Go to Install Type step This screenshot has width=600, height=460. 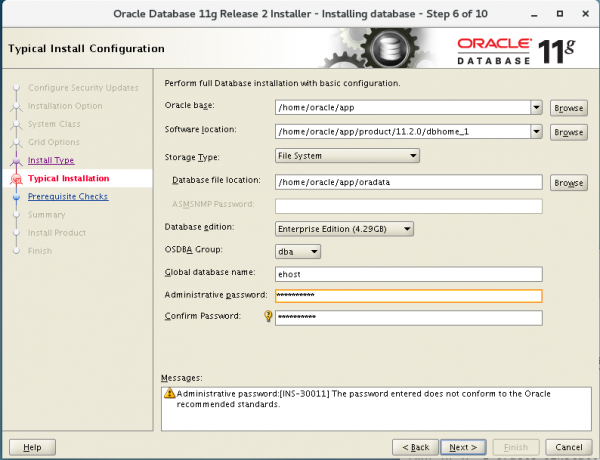(50, 160)
